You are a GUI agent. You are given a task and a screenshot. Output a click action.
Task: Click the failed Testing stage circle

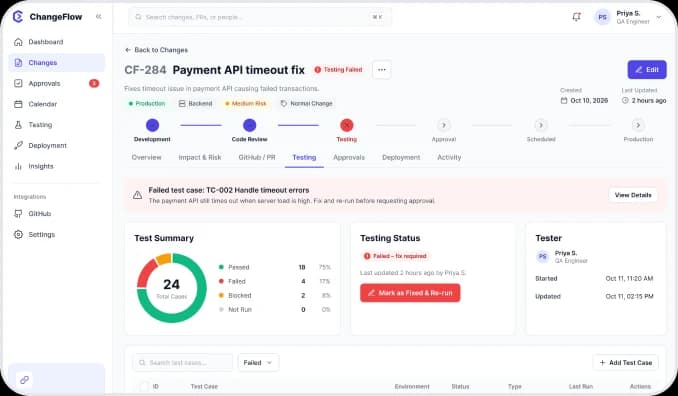click(x=347, y=125)
